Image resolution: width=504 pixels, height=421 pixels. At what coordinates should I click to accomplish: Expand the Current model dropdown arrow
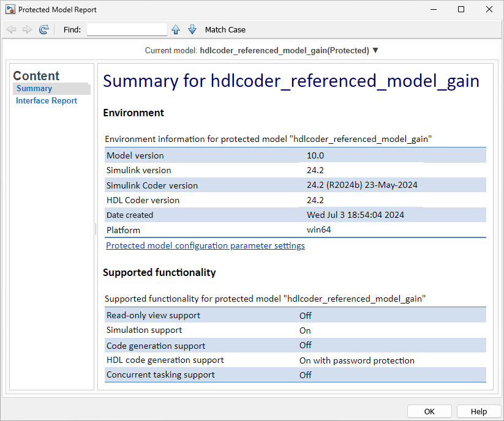[375, 50]
